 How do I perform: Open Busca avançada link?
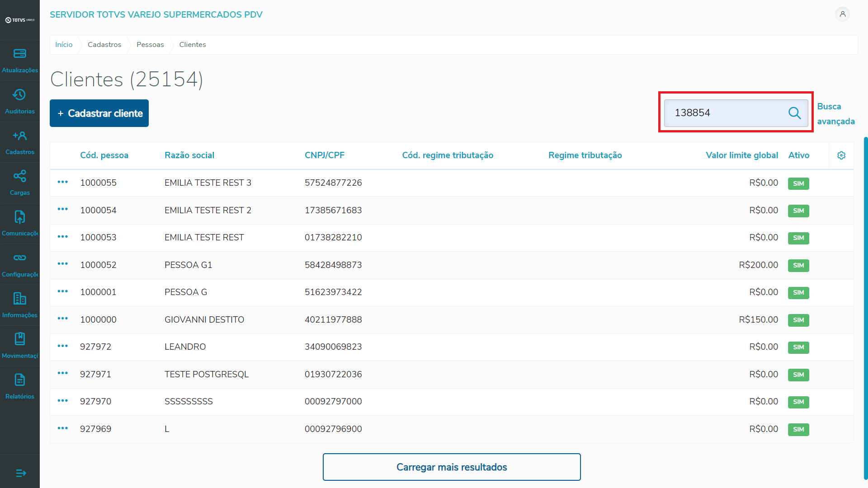click(x=835, y=114)
